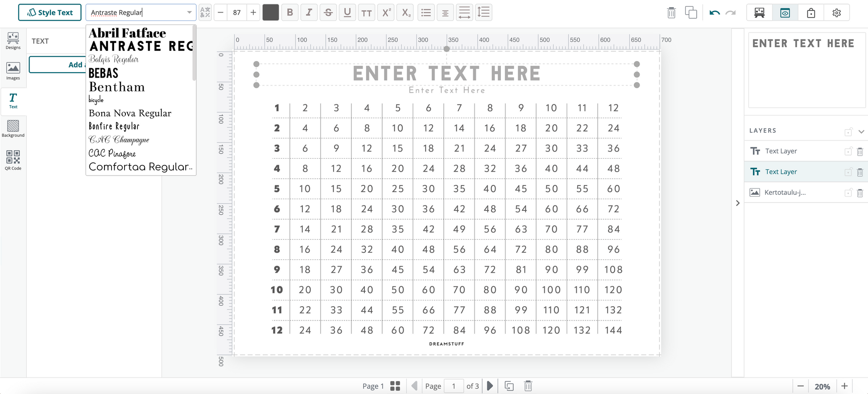Click the lock icon in Layers header
The image size is (868, 394).
(848, 131)
